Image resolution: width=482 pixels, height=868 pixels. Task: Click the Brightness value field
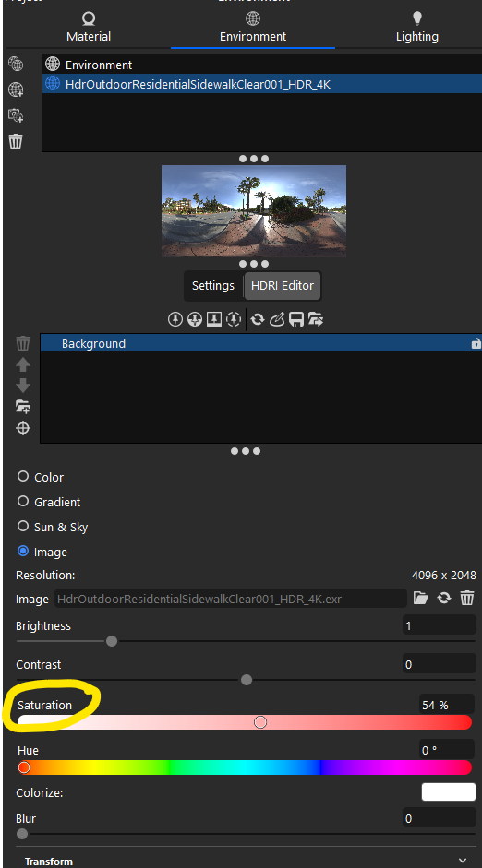(x=439, y=625)
